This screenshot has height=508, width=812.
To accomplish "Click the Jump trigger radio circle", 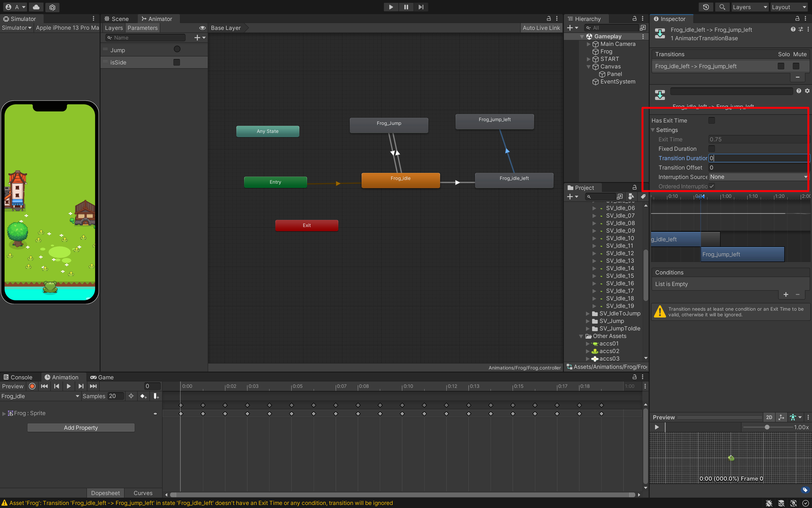I will click(x=177, y=49).
